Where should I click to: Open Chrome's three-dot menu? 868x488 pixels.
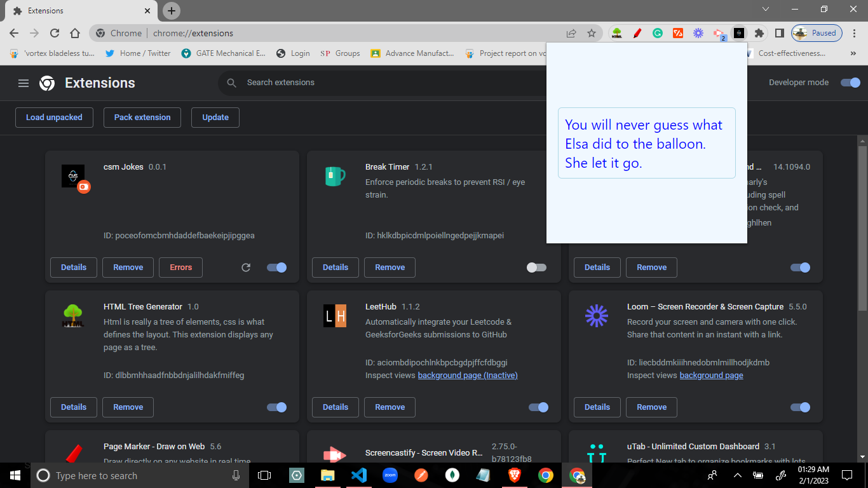pyautogui.click(x=853, y=32)
